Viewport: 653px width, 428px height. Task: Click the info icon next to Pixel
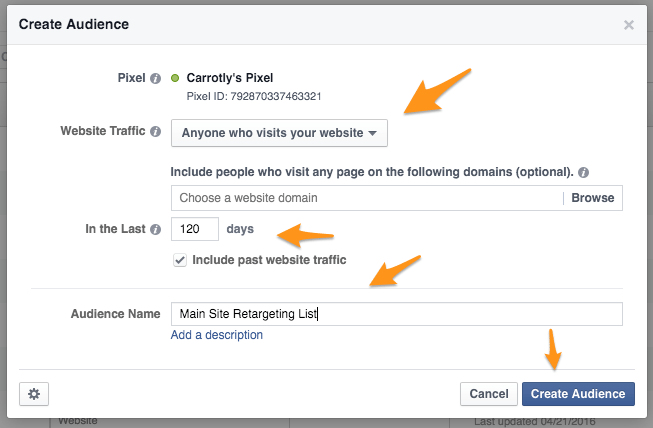tap(155, 79)
